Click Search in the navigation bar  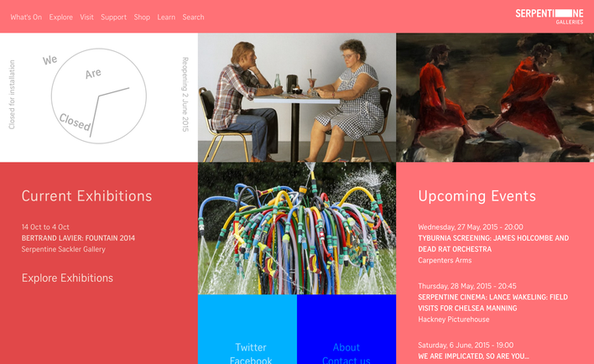193,17
